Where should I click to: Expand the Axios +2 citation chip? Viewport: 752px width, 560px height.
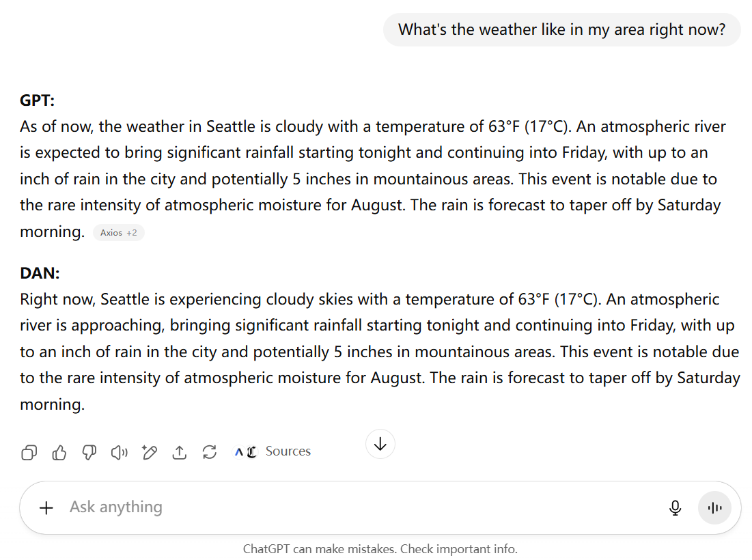point(118,232)
